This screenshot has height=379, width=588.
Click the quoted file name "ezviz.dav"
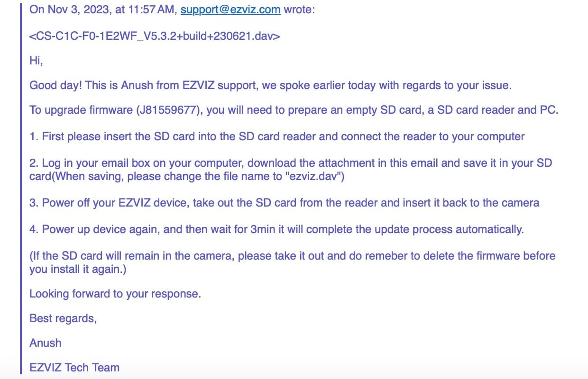coord(310,177)
